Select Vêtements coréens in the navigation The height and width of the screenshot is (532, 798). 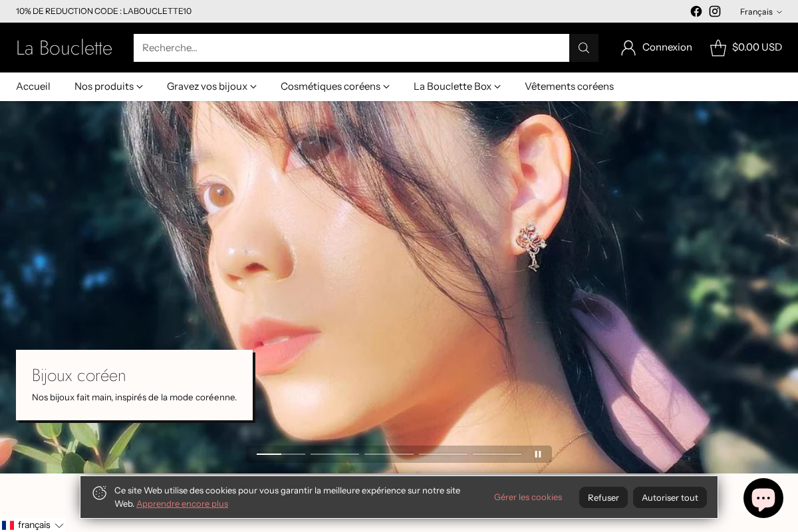pyautogui.click(x=569, y=86)
